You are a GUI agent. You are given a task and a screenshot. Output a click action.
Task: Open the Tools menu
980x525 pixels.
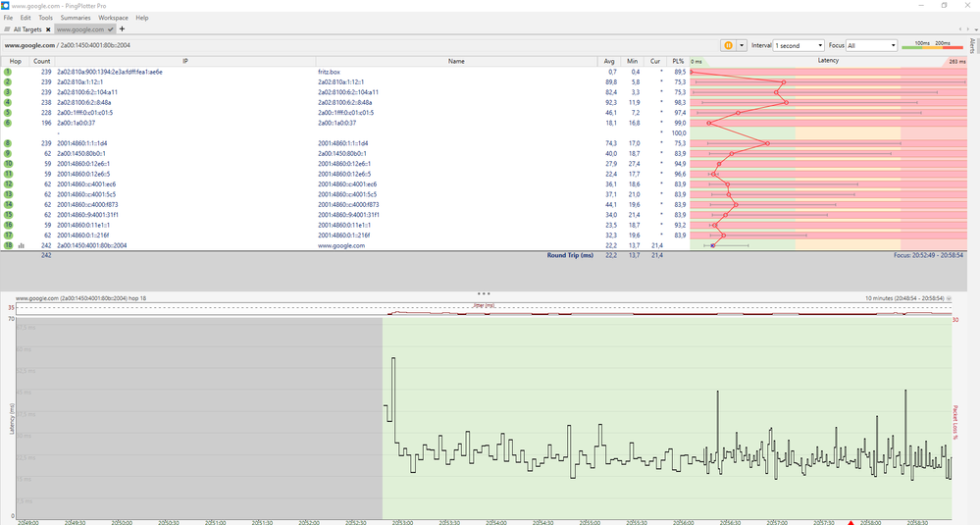(x=46, y=18)
